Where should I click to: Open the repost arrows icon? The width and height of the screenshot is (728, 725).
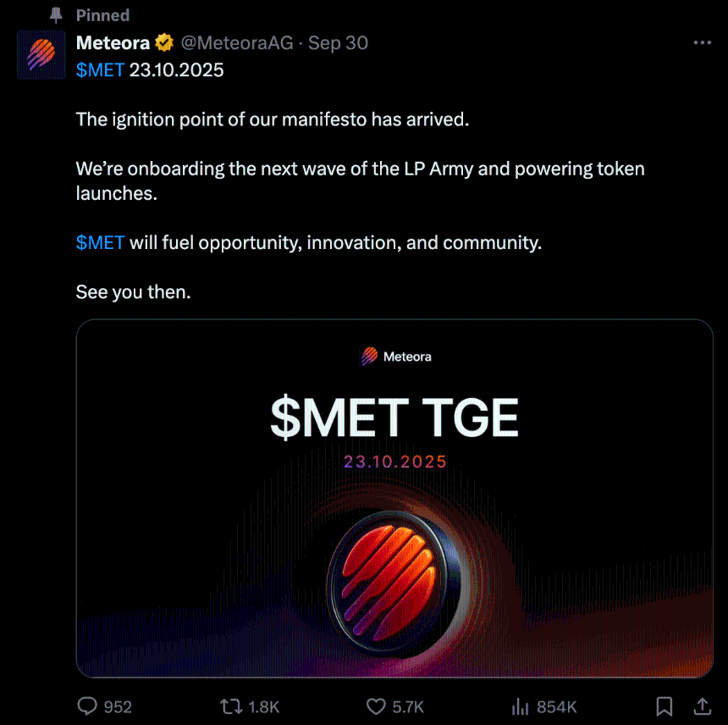point(229,706)
